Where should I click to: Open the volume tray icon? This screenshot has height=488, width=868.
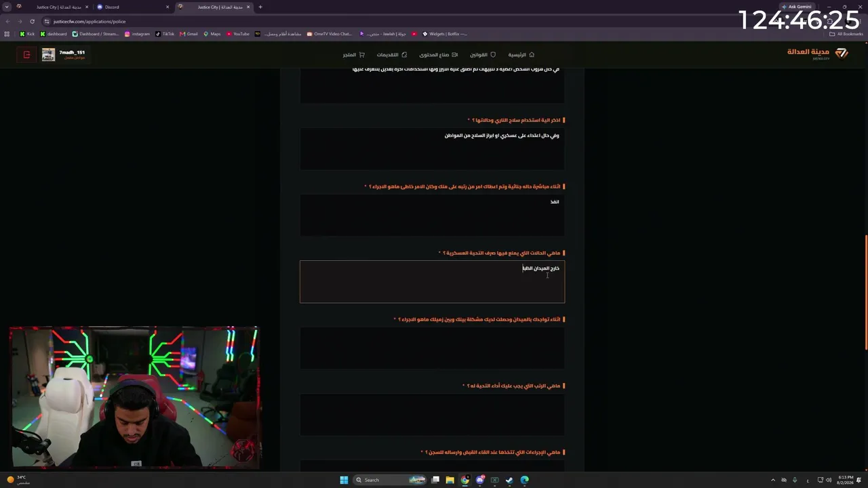[x=829, y=480]
